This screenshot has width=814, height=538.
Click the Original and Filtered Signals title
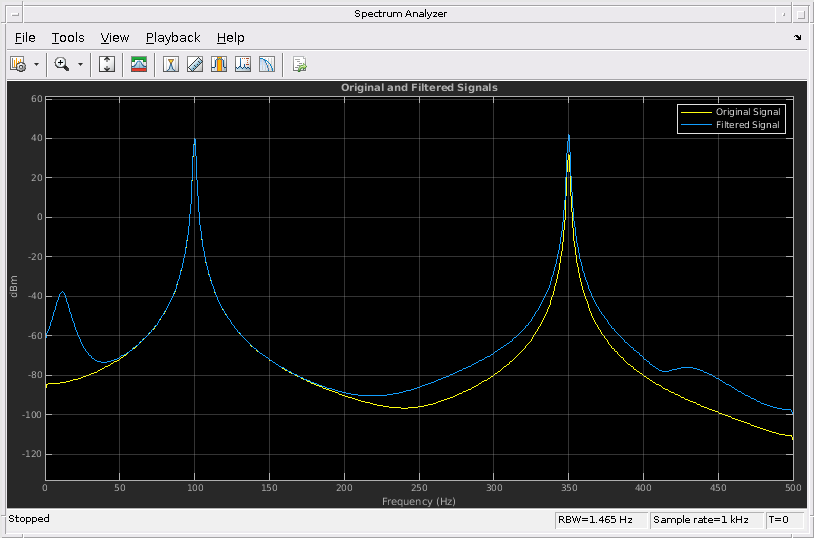(419, 88)
